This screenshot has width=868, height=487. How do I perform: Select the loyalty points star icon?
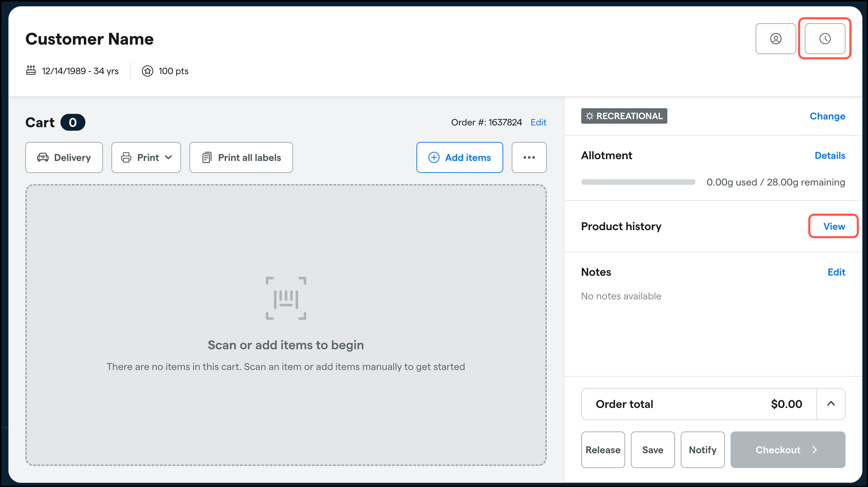148,71
